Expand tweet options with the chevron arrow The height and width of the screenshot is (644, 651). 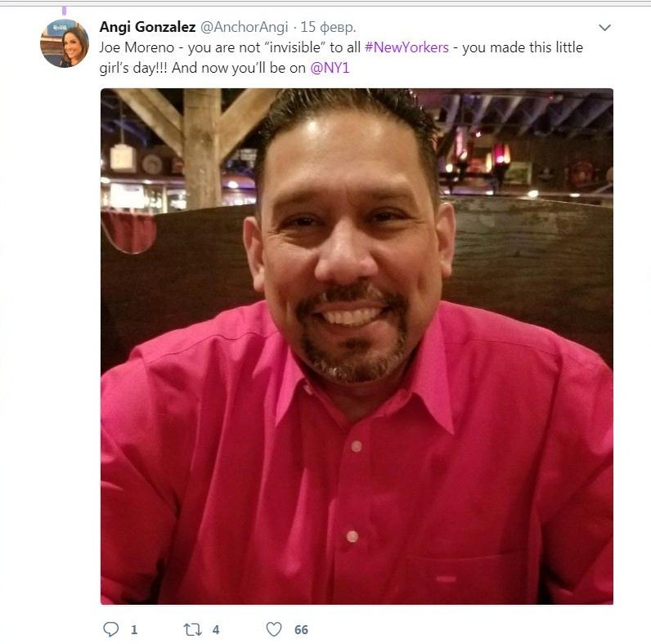tap(605, 28)
